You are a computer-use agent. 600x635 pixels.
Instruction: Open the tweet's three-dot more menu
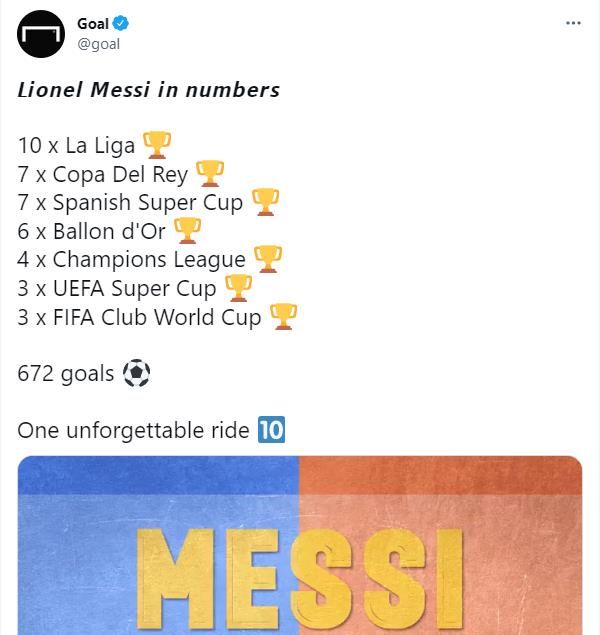click(x=573, y=23)
